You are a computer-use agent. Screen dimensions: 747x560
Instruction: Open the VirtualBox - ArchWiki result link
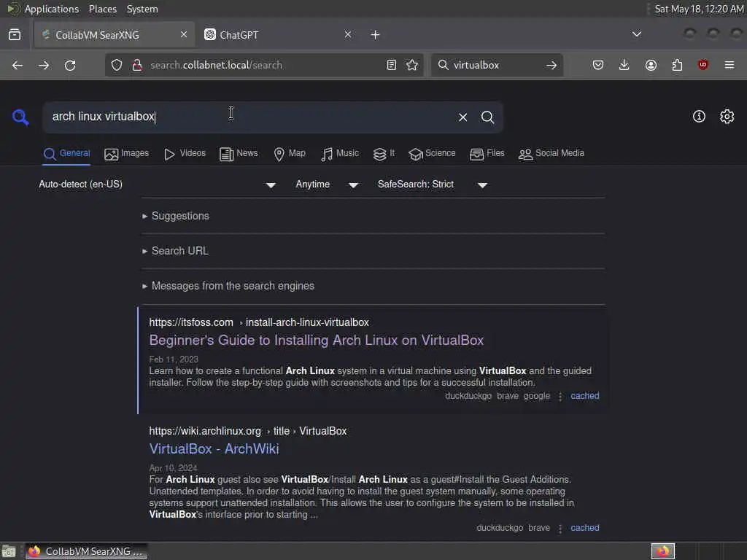coord(214,449)
